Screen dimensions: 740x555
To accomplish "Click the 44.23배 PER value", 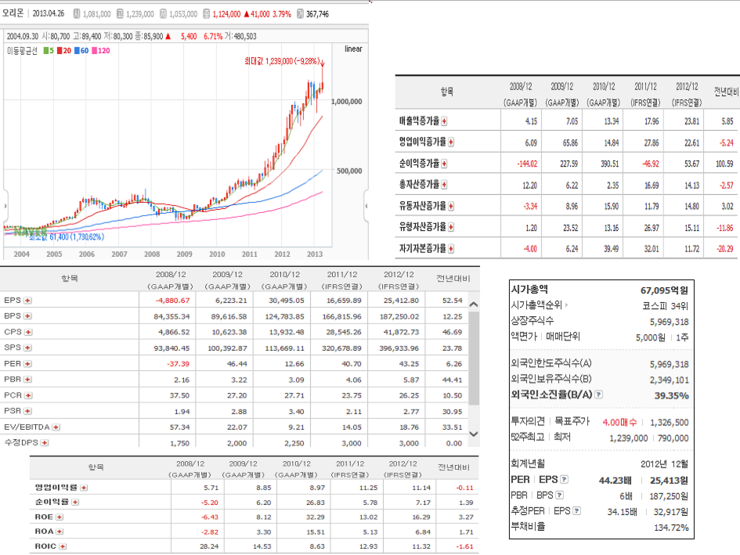I will point(615,480).
